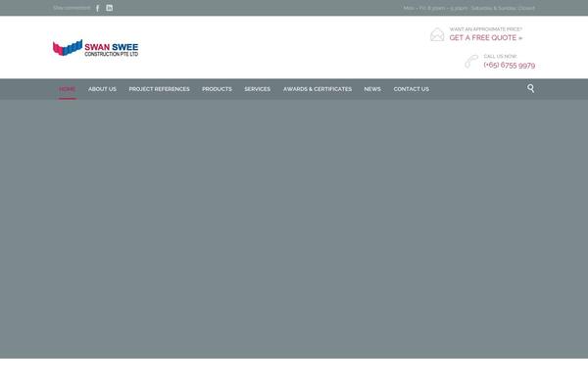Click the 'Call us now' label

pyautogui.click(x=500, y=56)
